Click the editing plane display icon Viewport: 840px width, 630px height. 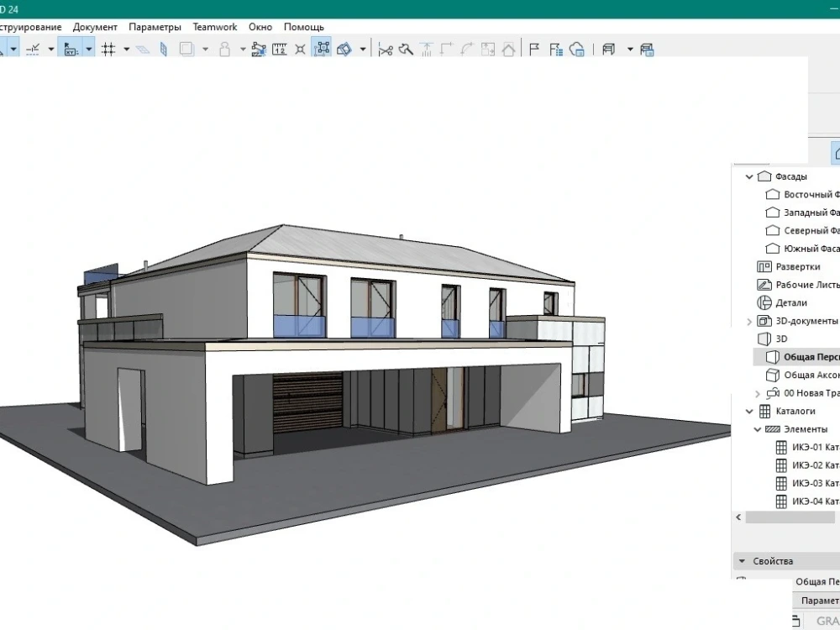(143, 50)
